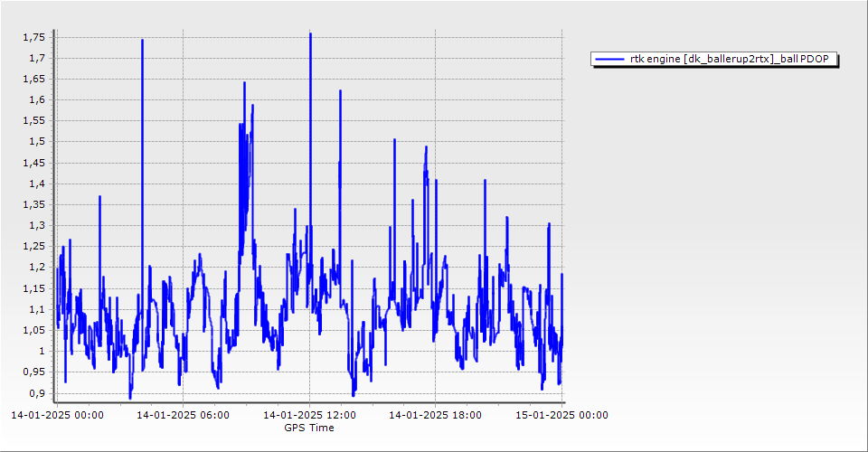Click the y-axis value 1,7

(x=37, y=58)
